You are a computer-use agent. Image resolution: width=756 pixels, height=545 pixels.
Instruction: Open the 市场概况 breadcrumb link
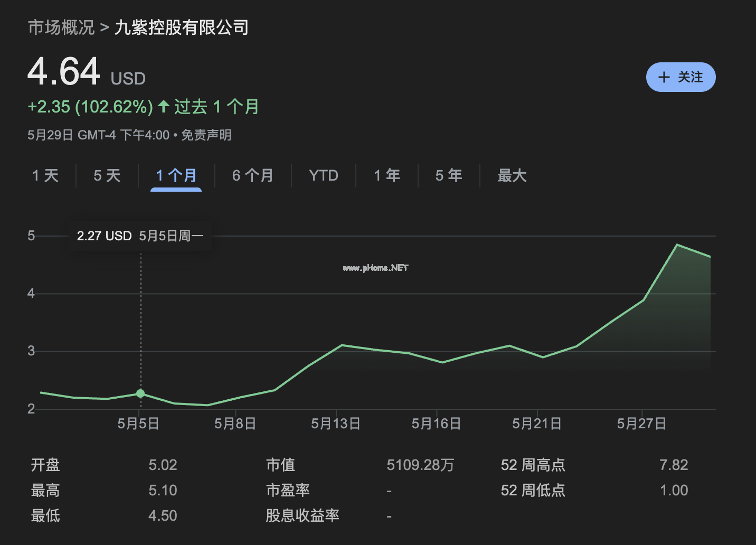click(61, 27)
